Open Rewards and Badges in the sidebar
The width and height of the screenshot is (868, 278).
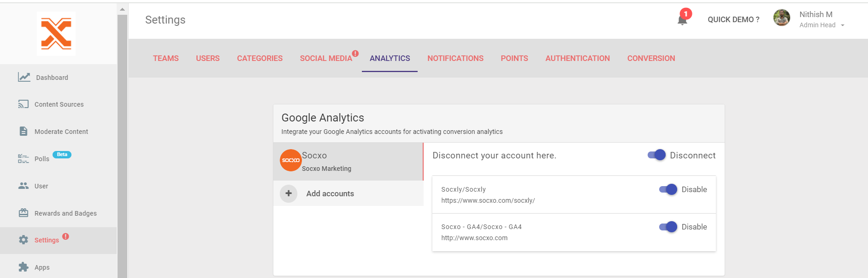click(59, 213)
